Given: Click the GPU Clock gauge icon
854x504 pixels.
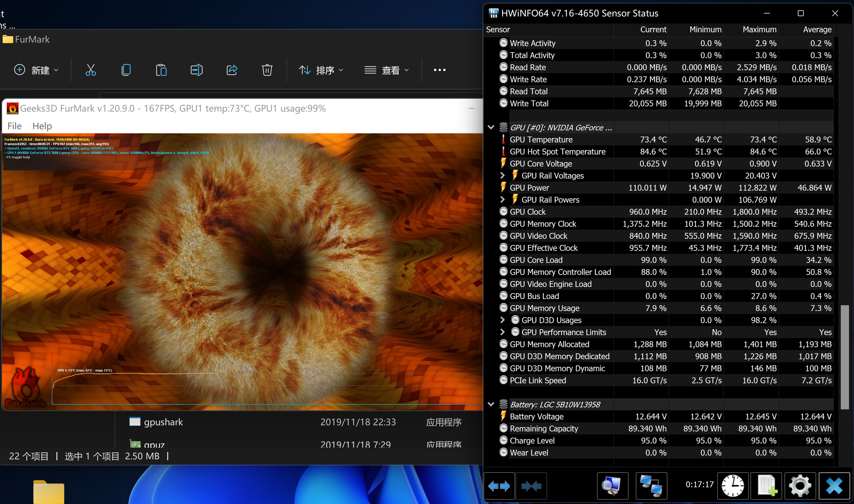Looking at the screenshot, I should coord(503,211).
